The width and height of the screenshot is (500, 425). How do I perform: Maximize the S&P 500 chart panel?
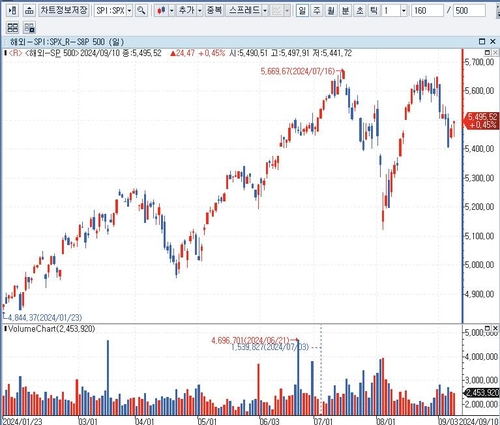pyautogui.click(x=482, y=42)
